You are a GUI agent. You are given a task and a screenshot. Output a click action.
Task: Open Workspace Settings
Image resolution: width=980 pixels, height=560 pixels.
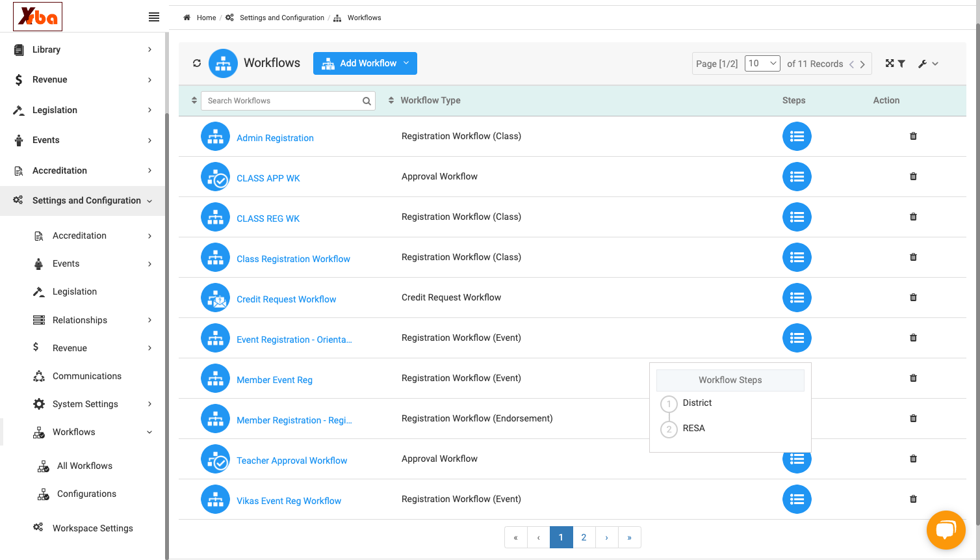tap(92, 528)
